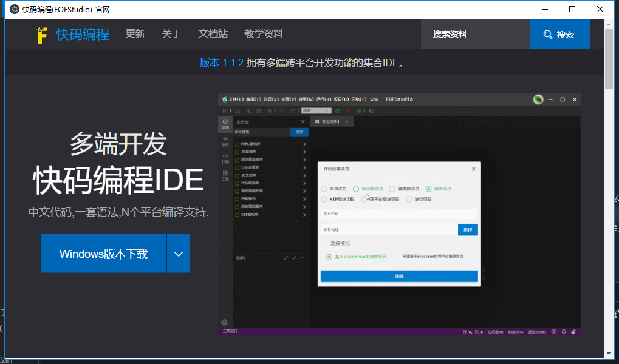Click the 项目名称 input in the dialog
This screenshot has width=619, height=364.
click(x=399, y=214)
